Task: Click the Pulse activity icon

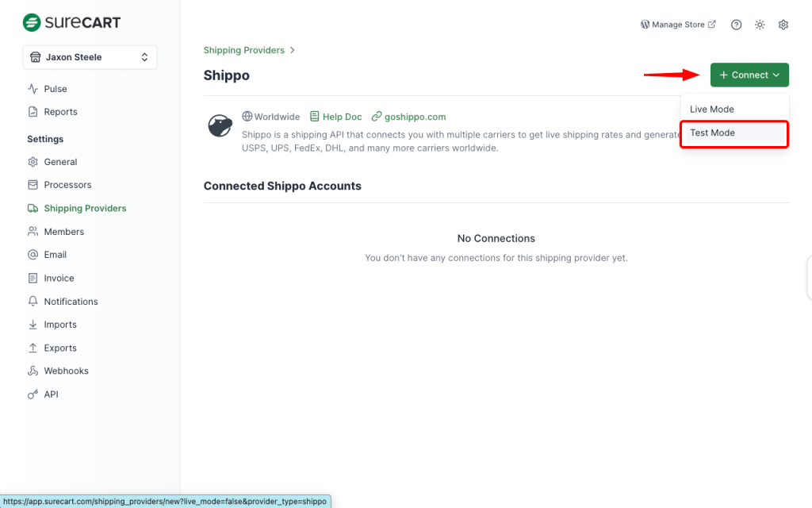Action: click(33, 89)
